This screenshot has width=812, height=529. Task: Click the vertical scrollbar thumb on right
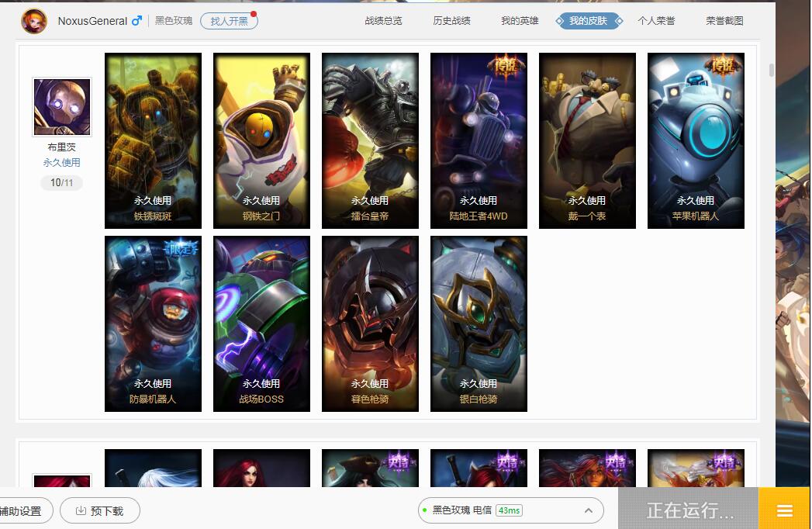(772, 70)
